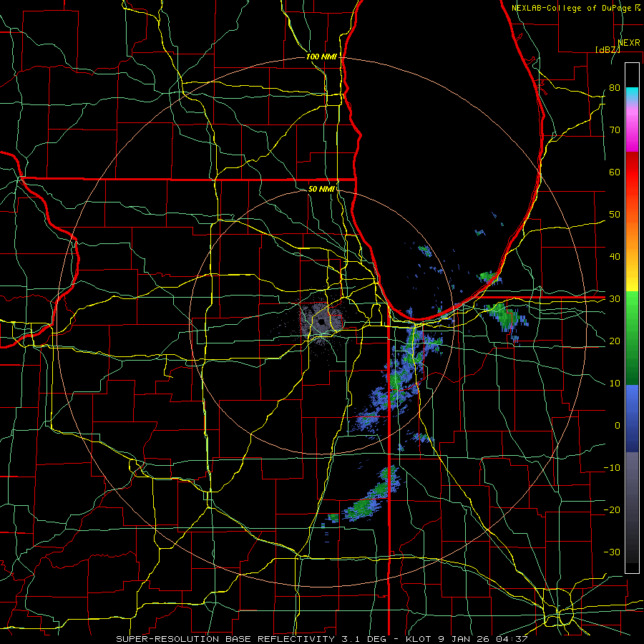The height and width of the screenshot is (644, 644).
Task: Click the dBZ legend unit label
Action: [x=608, y=49]
